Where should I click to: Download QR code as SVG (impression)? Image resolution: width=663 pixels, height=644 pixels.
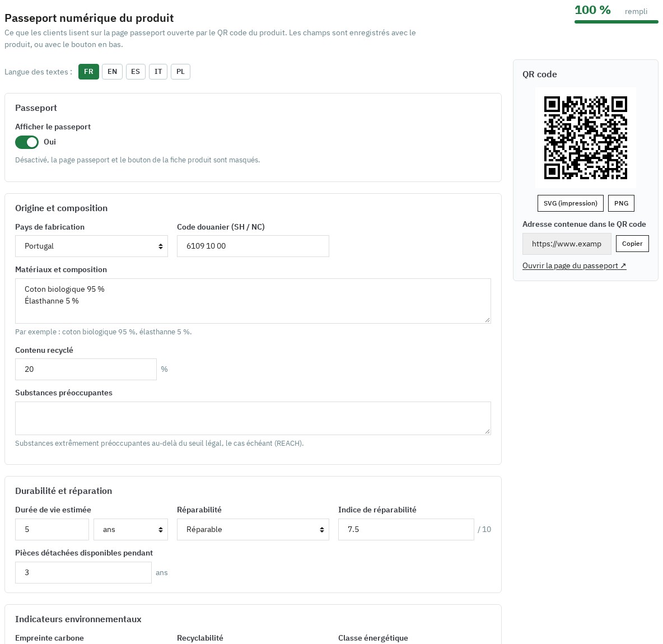tap(571, 203)
